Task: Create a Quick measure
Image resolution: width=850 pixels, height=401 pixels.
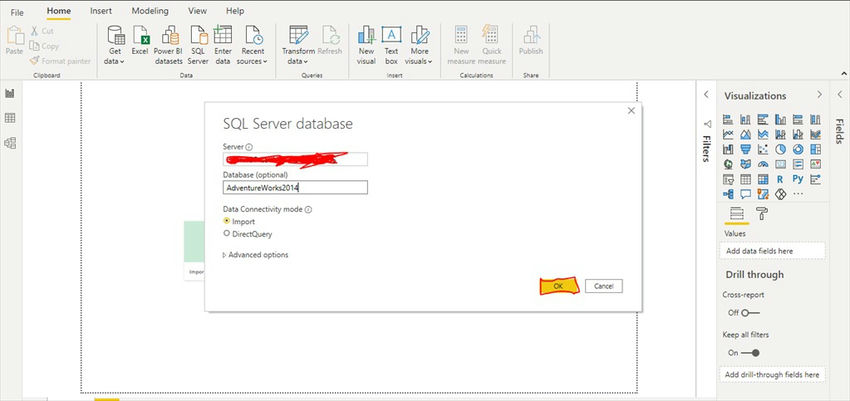Action: point(492,46)
